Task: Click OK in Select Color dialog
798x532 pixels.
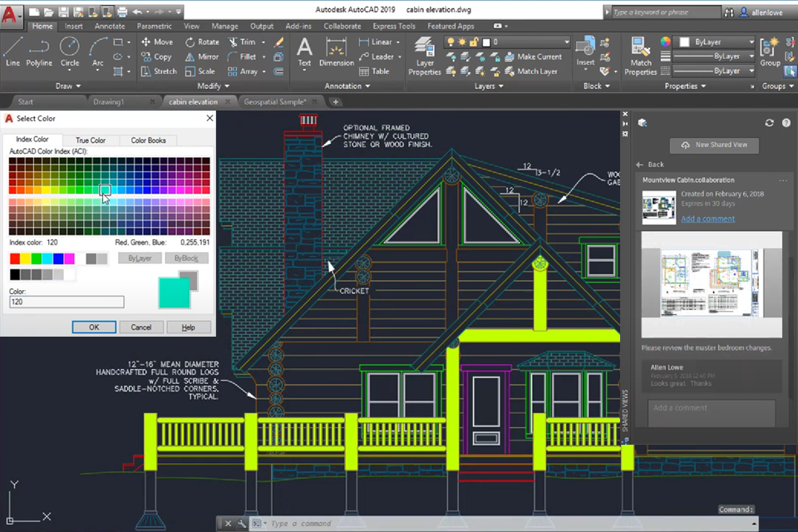Action: (x=94, y=327)
